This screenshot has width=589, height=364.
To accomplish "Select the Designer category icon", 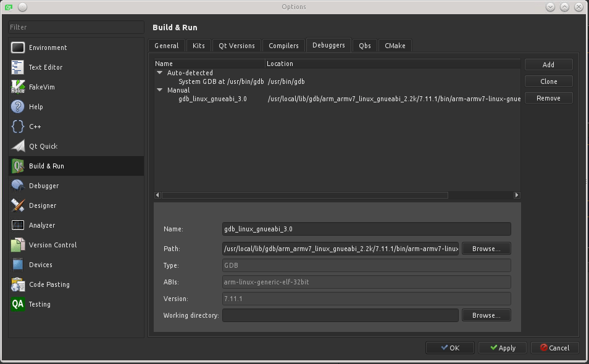I will (18, 205).
